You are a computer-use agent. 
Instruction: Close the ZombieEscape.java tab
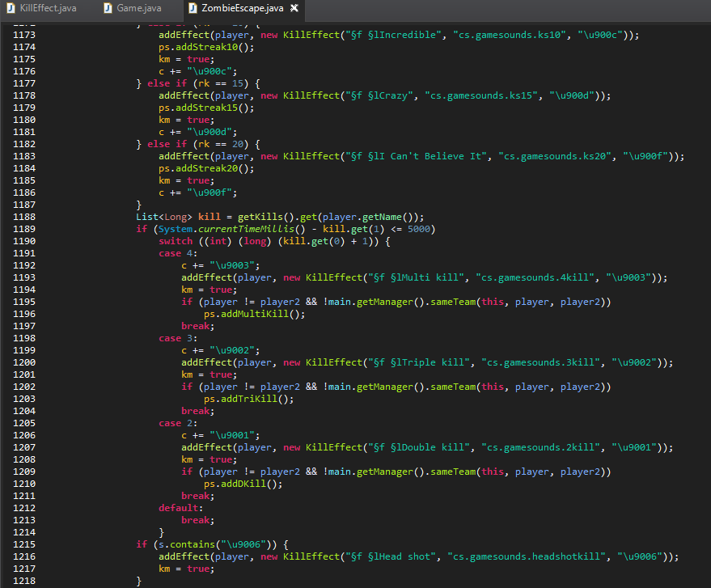[294, 8]
